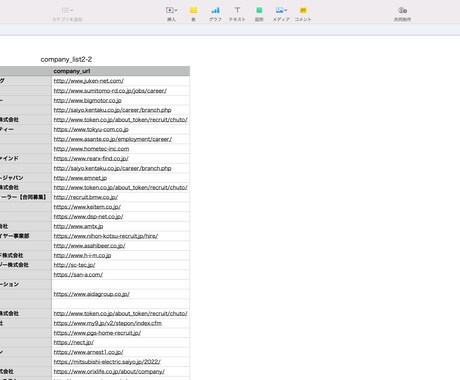Select the company_url column header cell
The height and width of the screenshot is (380, 460).
[x=121, y=71]
